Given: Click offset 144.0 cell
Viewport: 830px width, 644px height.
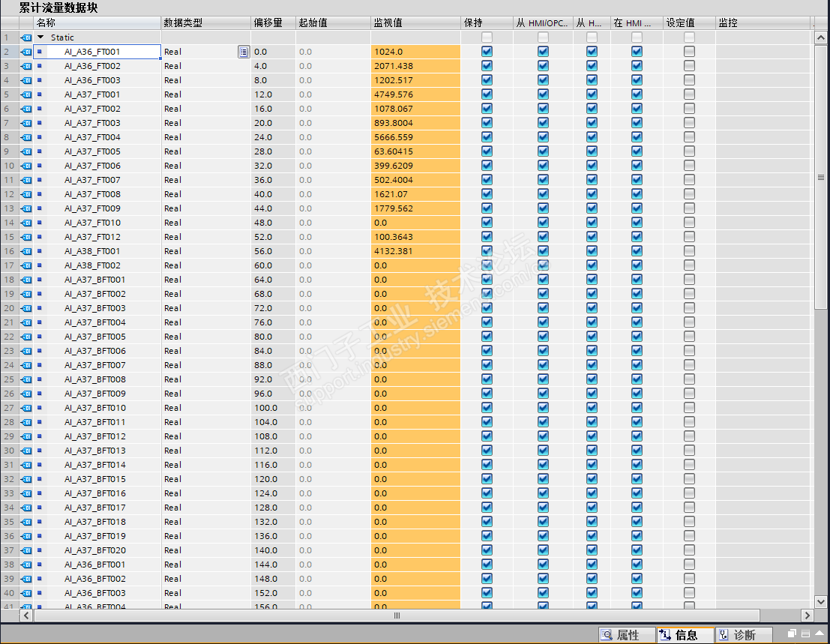Looking at the screenshot, I should [x=273, y=565].
